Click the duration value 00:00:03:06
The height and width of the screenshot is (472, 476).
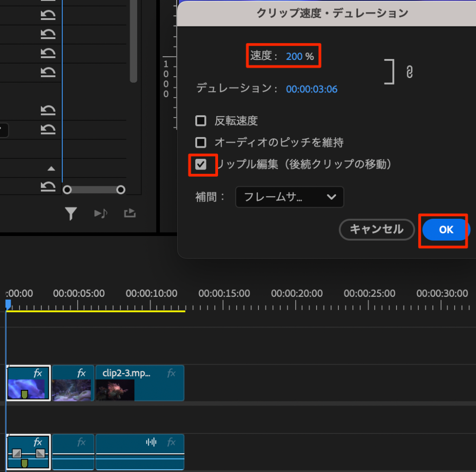311,89
